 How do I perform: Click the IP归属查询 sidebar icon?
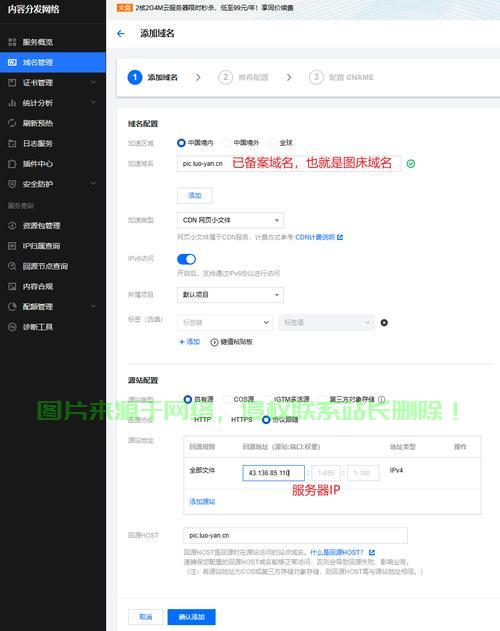[x=12, y=246]
